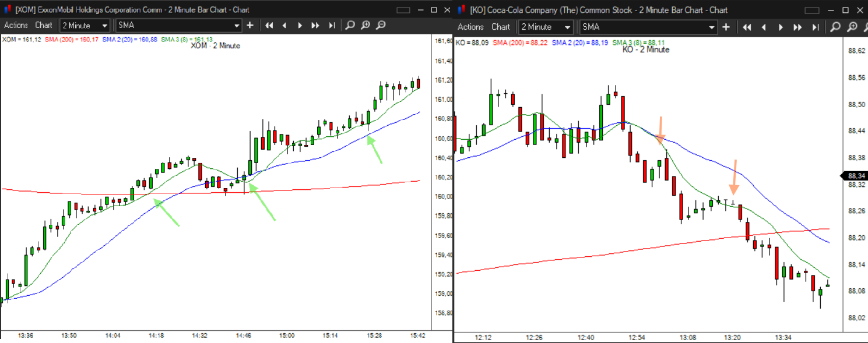
Task: Click the zoom in magnifier on KO chart
Action: [852, 27]
